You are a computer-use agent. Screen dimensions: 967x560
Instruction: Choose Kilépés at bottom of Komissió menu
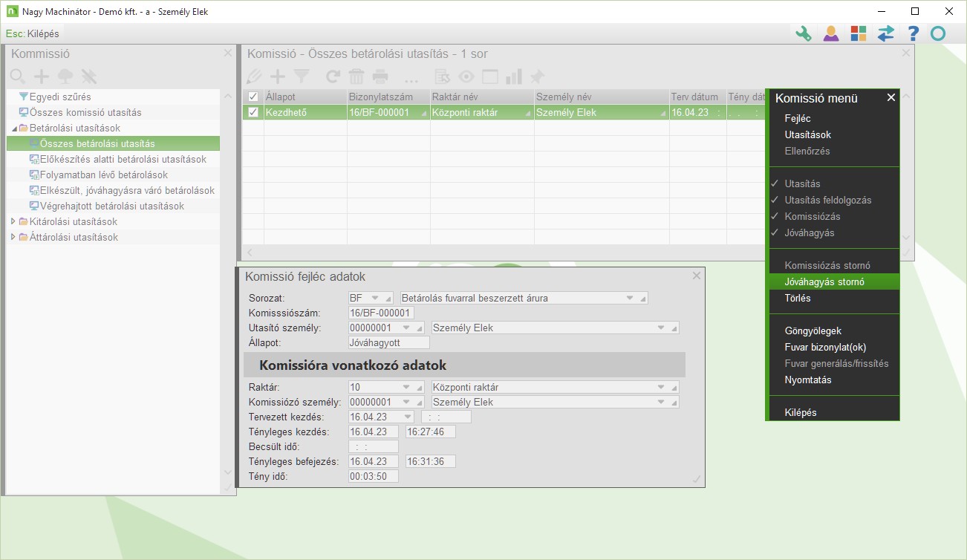tap(801, 412)
